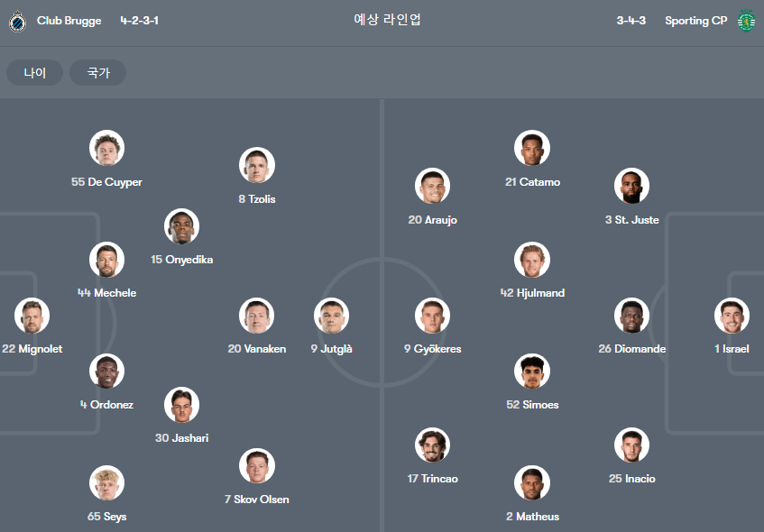Open Onyedika's player avatar
The image size is (764, 532).
click(x=181, y=226)
